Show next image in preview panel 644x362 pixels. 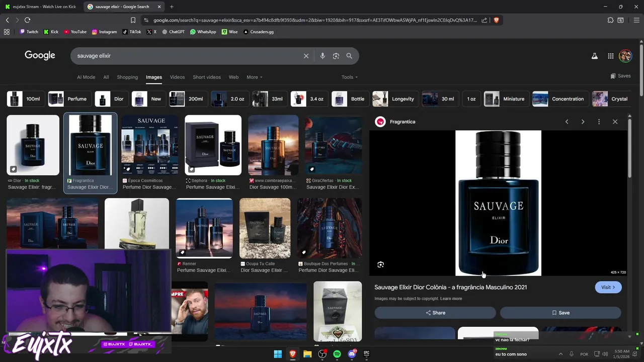tap(583, 122)
